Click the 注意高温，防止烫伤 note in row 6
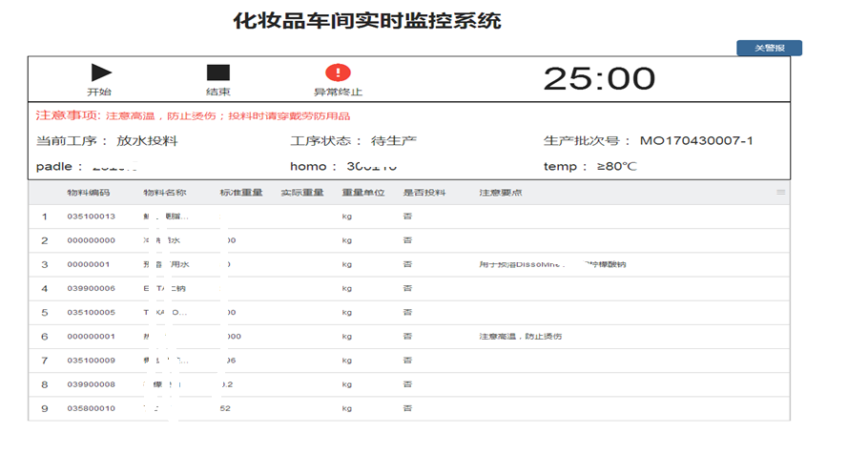 520,337
